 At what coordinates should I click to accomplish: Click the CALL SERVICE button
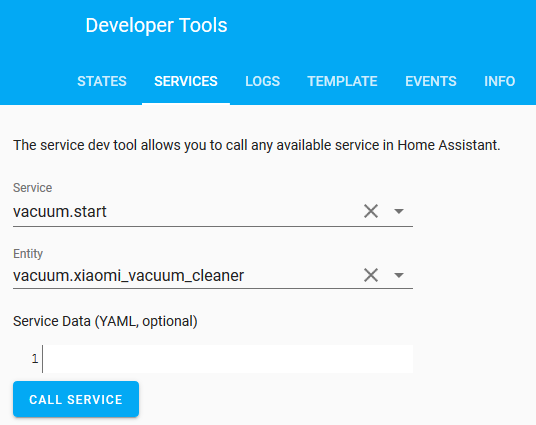pyautogui.click(x=76, y=399)
